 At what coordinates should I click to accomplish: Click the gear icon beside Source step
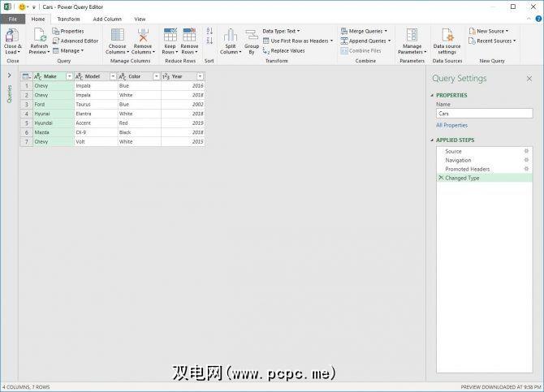526,151
